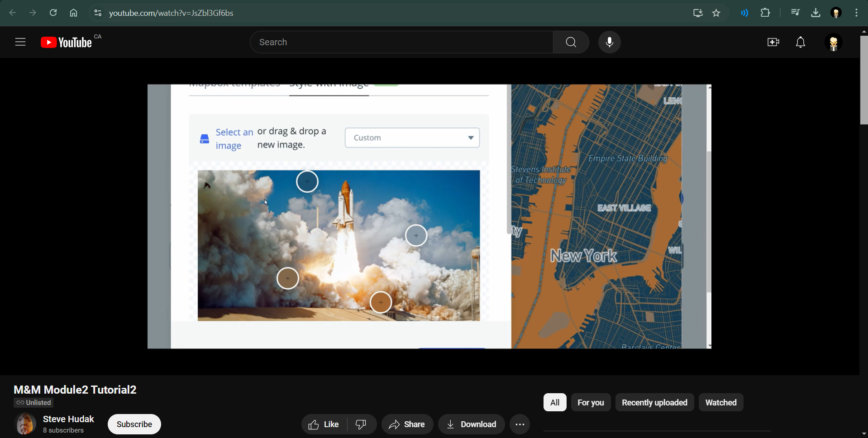The width and height of the screenshot is (868, 438).
Task: Select the "For you" filter chip
Action: point(591,403)
